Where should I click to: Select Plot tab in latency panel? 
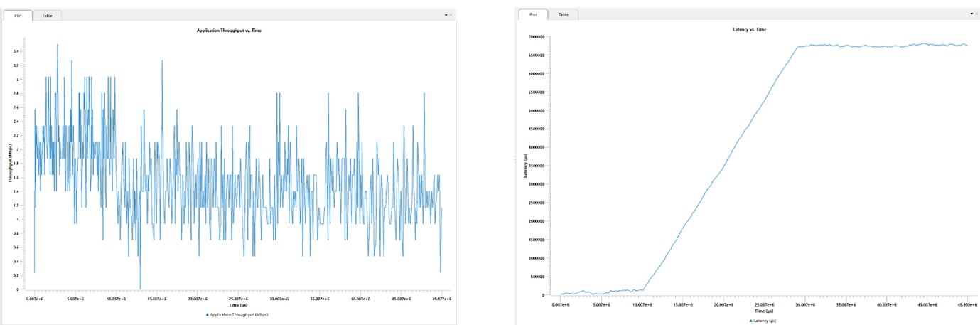533,14
